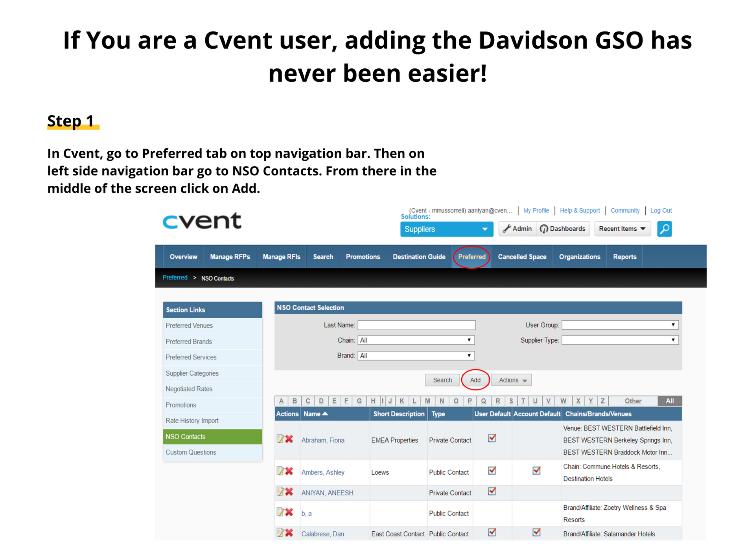Toggle User Default for Calabrese, Dan
The image size is (755, 560).
pyautogui.click(x=492, y=532)
